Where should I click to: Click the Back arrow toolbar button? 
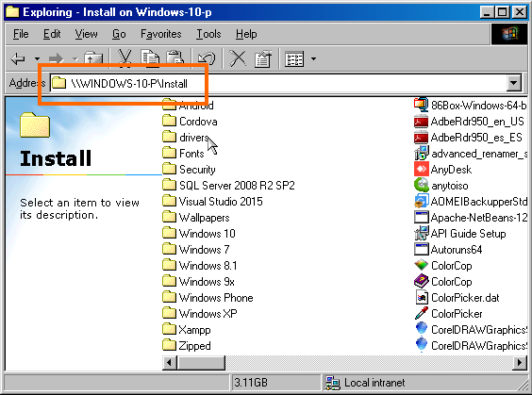pyautogui.click(x=18, y=58)
